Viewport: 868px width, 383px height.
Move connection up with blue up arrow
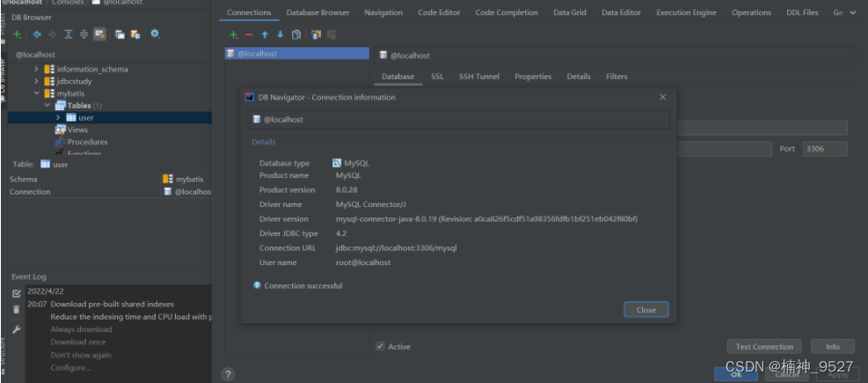265,35
